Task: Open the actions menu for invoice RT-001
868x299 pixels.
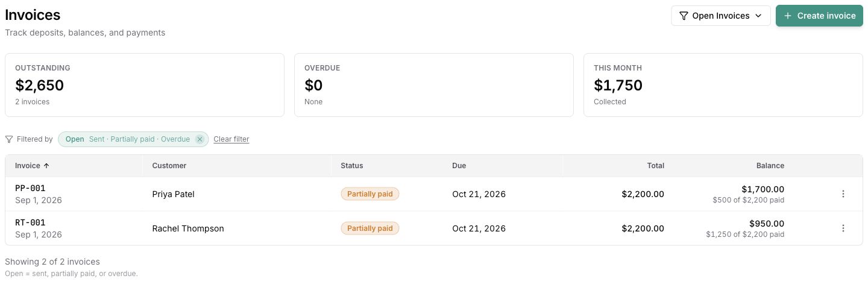Action: click(x=843, y=228)
